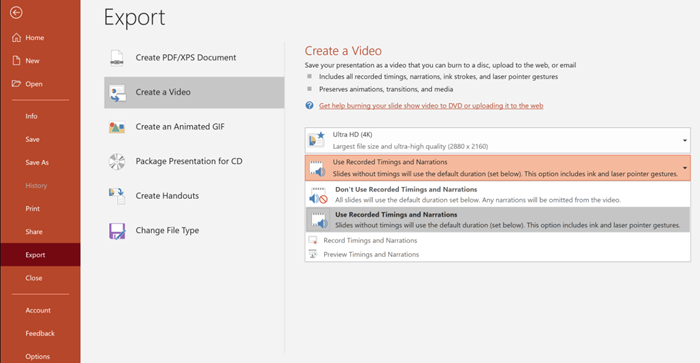Screen dimensions: 700x363
Task: Click the Create a Video heading
Action: 343,51
